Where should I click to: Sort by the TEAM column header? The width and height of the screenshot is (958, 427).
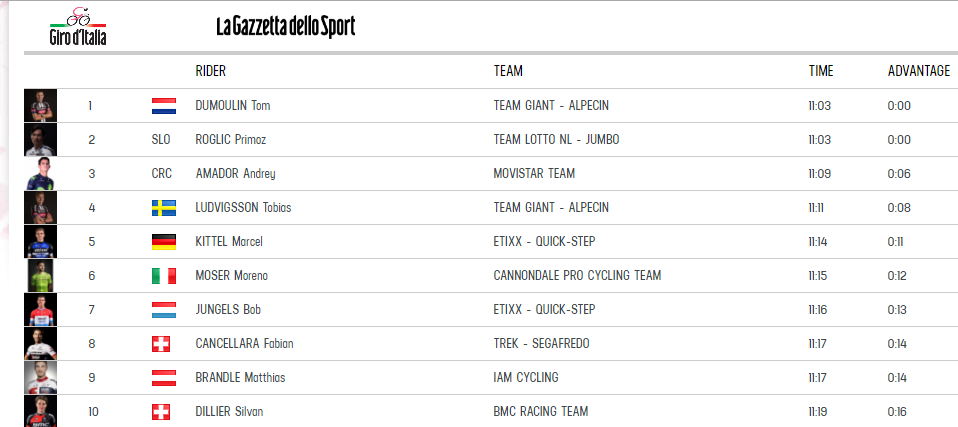click(x=508, y=71)
